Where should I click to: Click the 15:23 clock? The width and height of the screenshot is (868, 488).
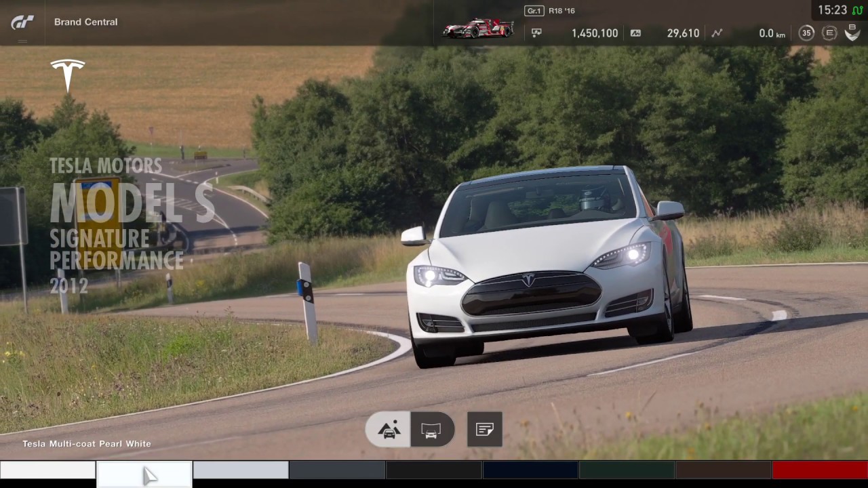point(832,10)
